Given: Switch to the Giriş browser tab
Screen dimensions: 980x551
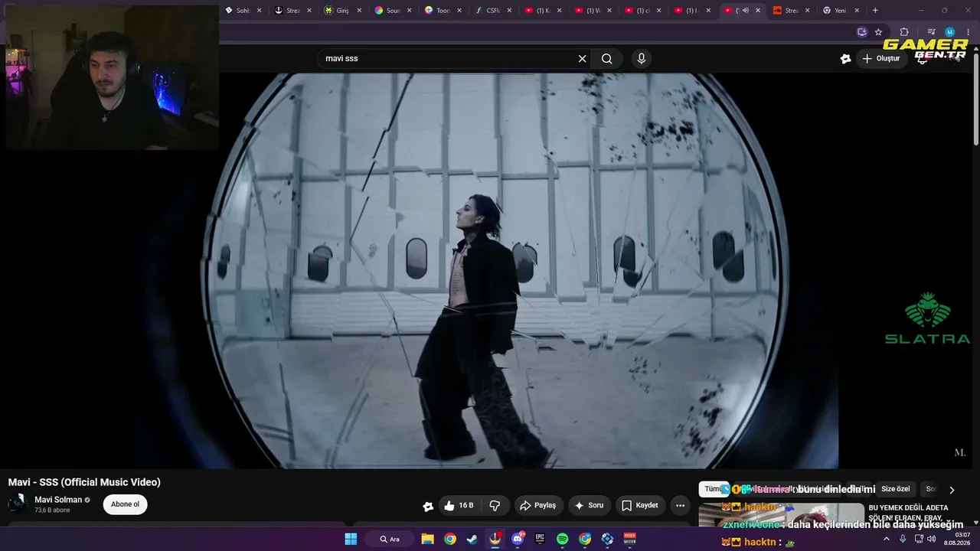Looking at the screenshot, I should point(343,11).
